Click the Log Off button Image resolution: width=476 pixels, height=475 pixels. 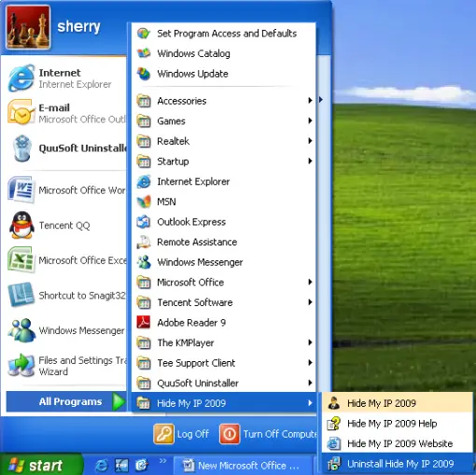(181, 434)
